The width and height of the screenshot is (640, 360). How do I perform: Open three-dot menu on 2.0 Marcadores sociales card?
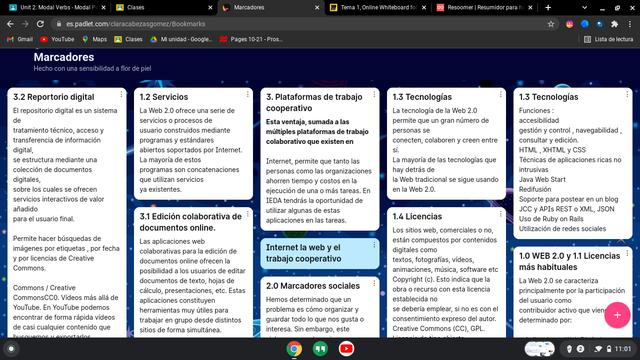point(374,283)
